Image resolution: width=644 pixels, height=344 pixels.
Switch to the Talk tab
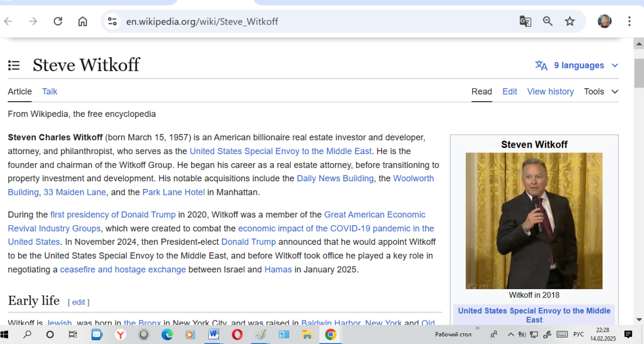pos(49,92)
